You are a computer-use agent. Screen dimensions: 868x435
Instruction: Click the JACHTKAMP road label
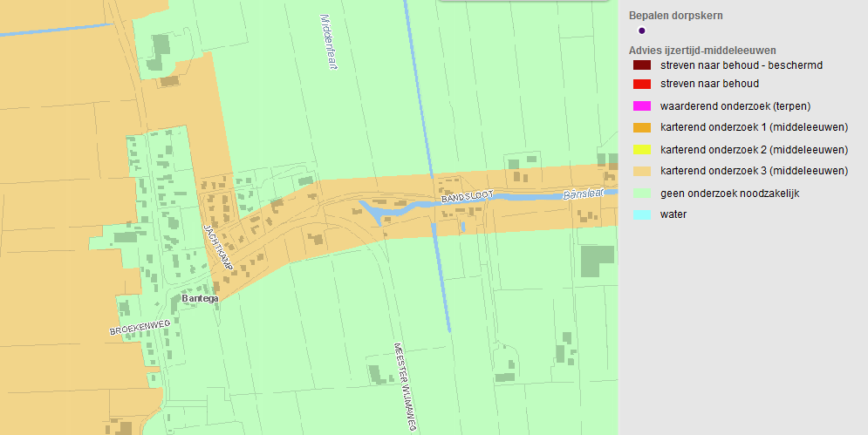tap(218, 247)
